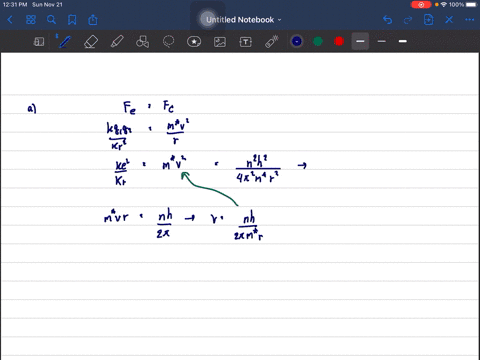Bookmark the current page
Image resolution: width=480 pixels, height=360 pixels.
pos(72,20)
